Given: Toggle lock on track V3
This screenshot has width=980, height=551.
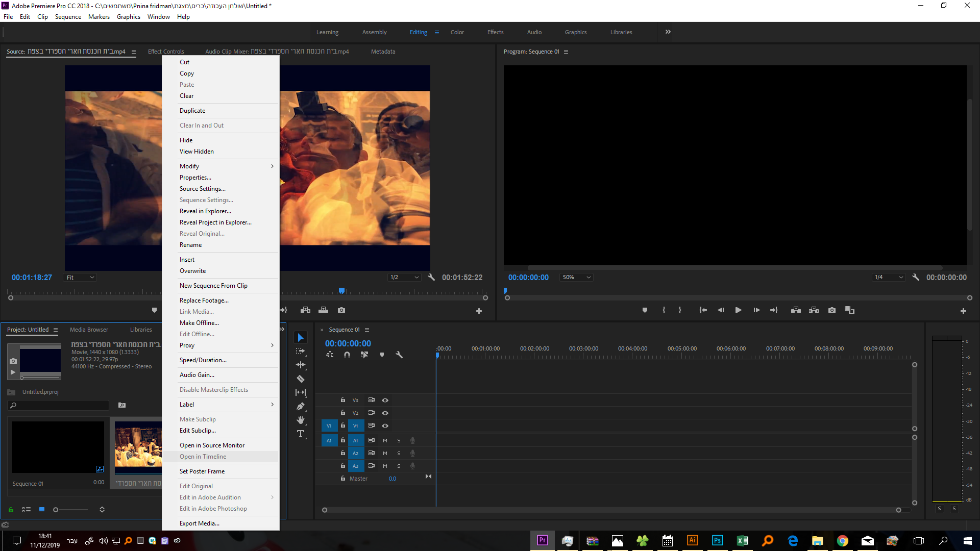Looking at the screenshot, I should pos(343,400).
